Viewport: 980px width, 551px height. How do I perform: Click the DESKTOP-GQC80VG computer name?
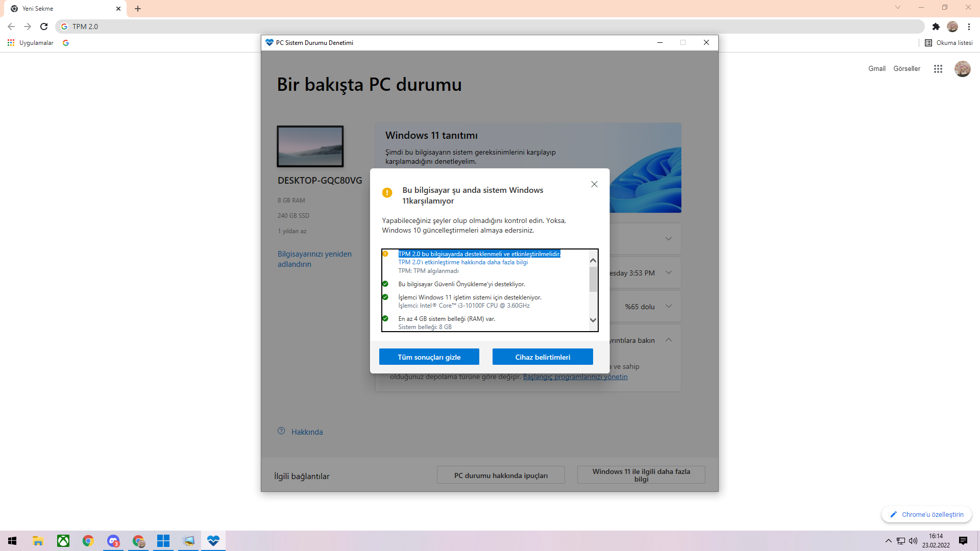(x=320, y=181)
